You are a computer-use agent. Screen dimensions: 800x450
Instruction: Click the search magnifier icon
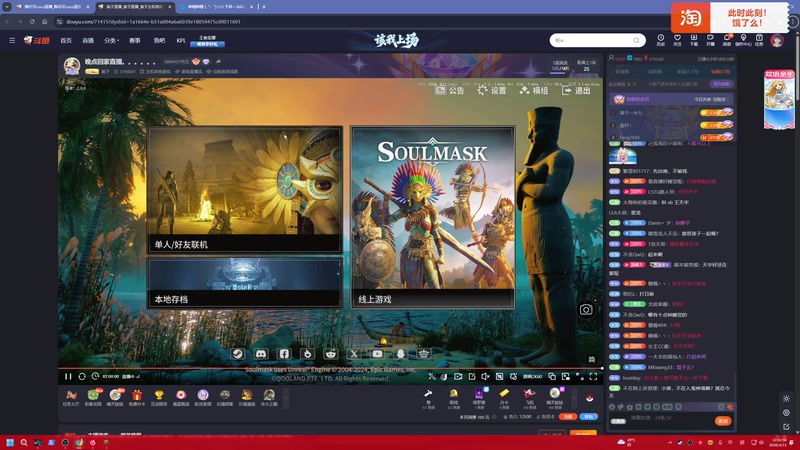[636, 40]
